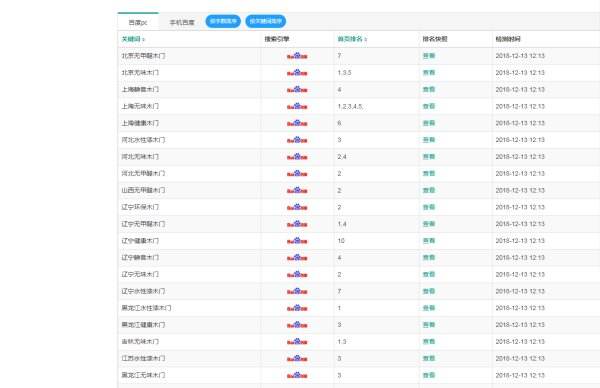The height and width of the screenshot is (388, 600).
Task: Click Baidu logo in 上海静音木门 row
Action: click(x=297, y=90)
